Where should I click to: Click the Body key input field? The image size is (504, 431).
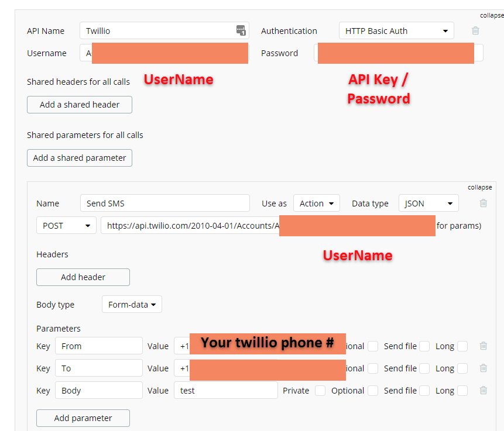(99, 390)
